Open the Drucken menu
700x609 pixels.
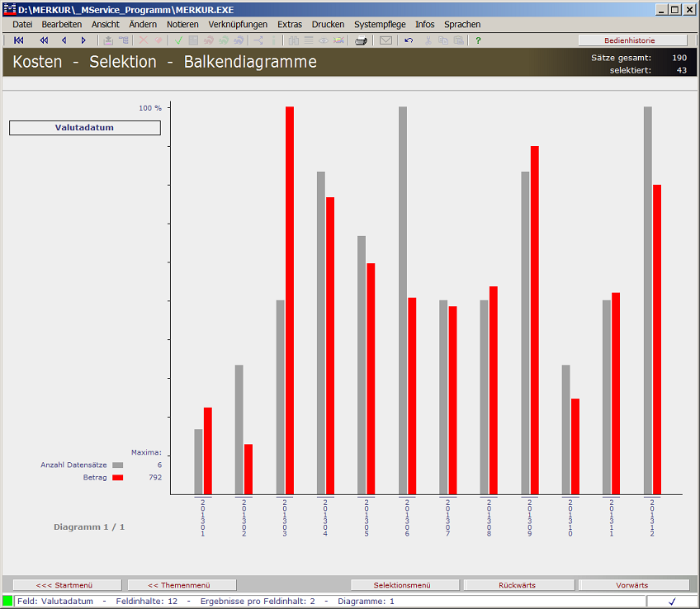328,25
